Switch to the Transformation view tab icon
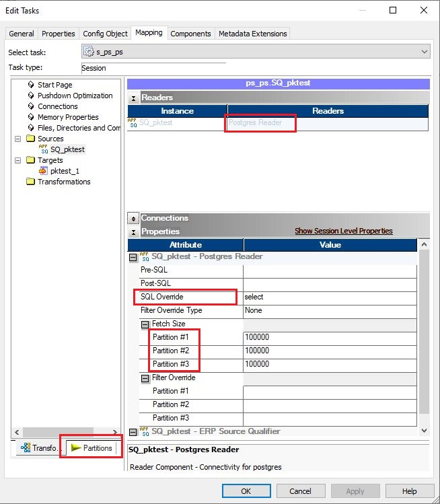 pos(26,447)
